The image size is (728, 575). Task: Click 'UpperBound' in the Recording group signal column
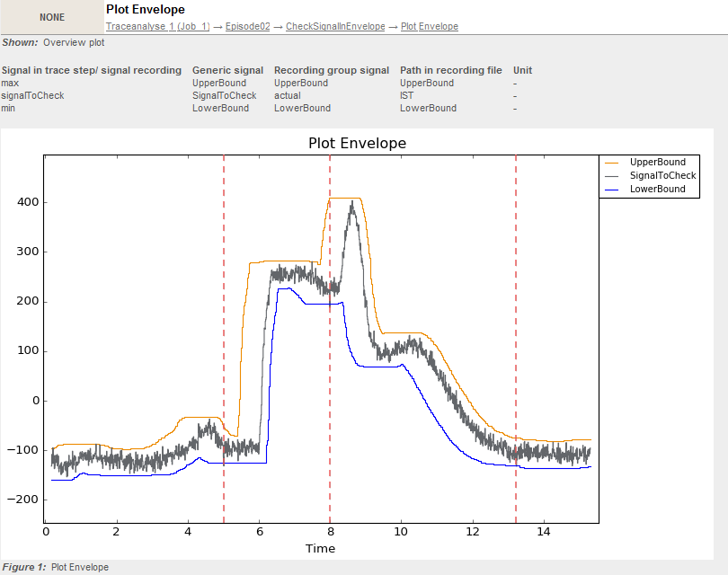tap(301, 83)
